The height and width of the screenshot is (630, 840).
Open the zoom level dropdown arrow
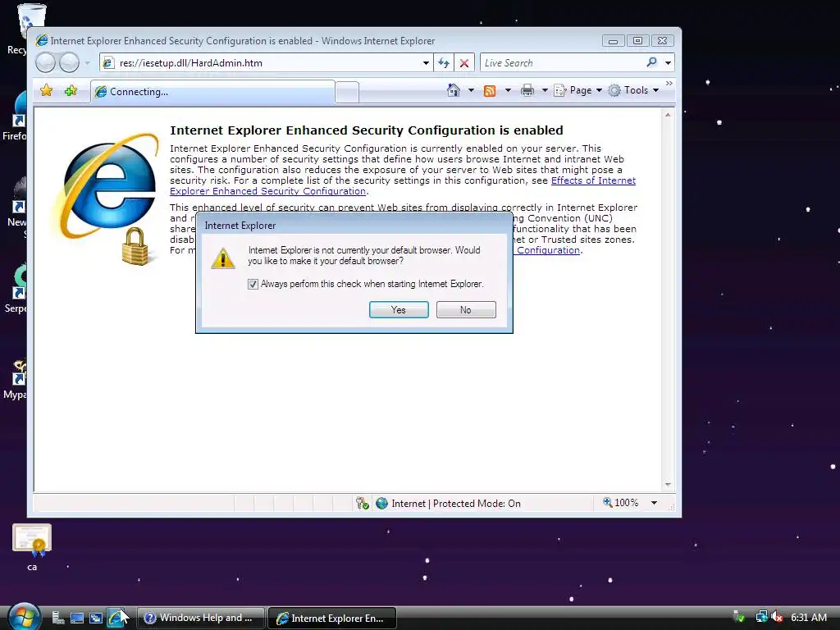[x=654, y=503]
